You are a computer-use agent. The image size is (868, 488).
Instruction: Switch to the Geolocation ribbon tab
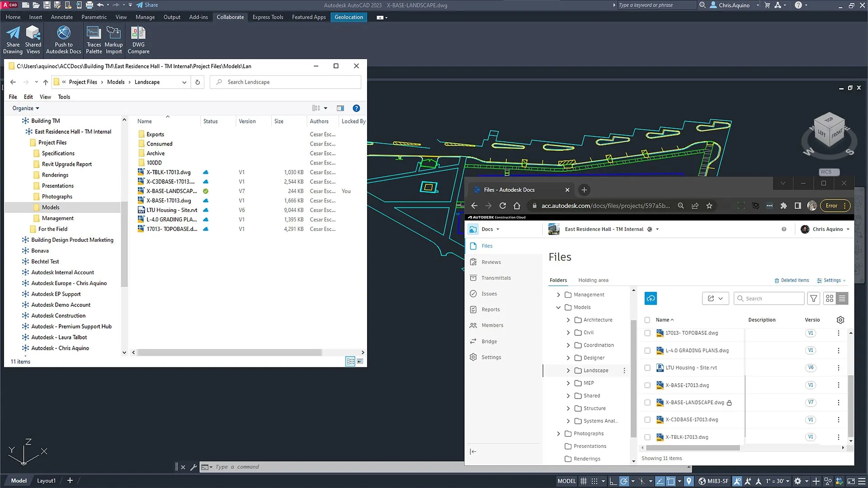tap(349, 17)
